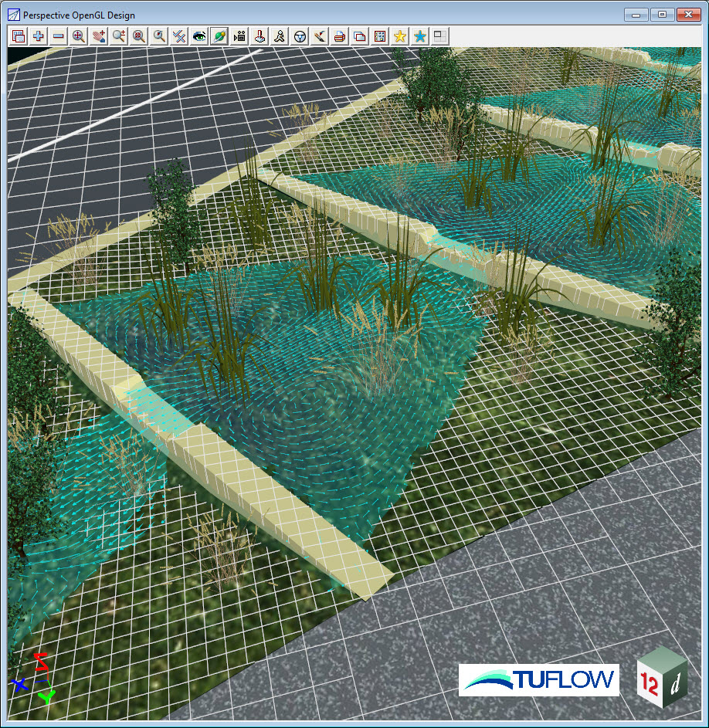The height and width of the screenshot is (728, 709).
Task: Toggle the eye visibility icon
Action: click(x=198, y=36)
